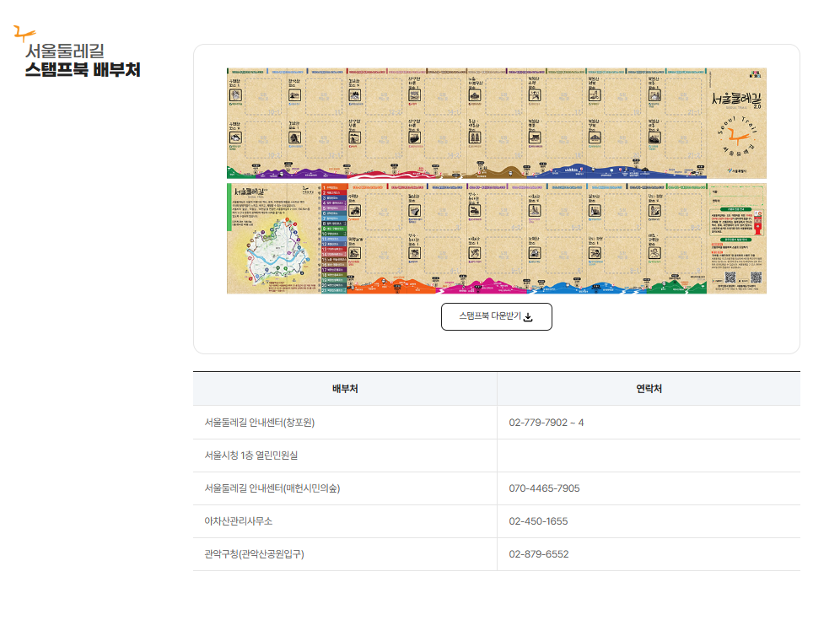The width and height of the screenshot is (840, 620).
Task: Open the upper stamp book image
Action: pyautogui.click(x=496, y=123)
